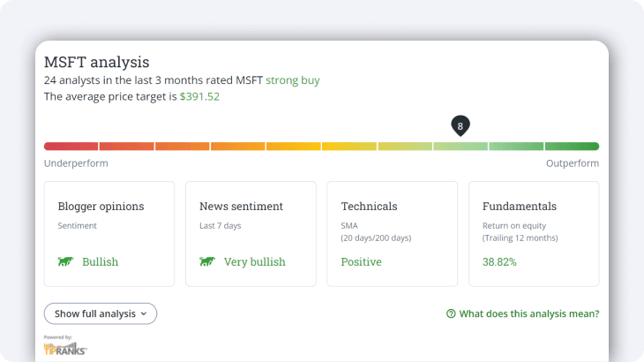Viewport: 644px width, 362px height.
Task: Click the MSFT analysis heading
Action: 97,62
